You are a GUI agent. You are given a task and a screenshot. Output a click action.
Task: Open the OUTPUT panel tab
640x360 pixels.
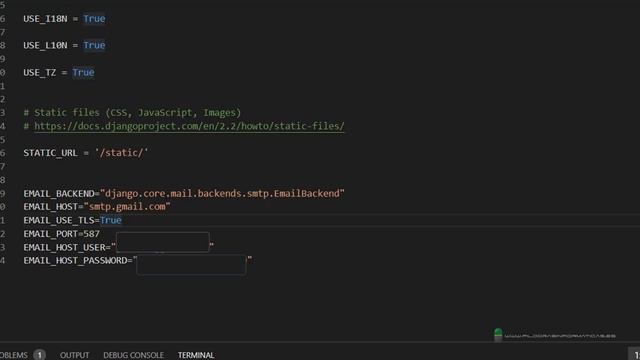point(74,355)
